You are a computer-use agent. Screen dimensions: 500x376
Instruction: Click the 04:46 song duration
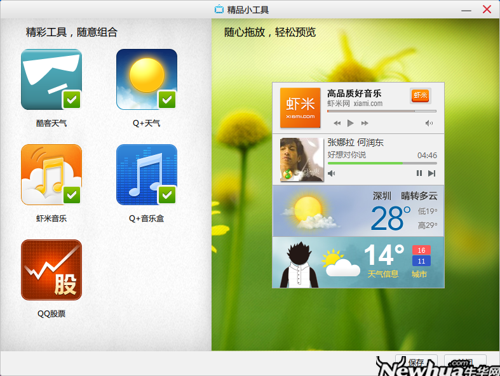coord(427,155)
